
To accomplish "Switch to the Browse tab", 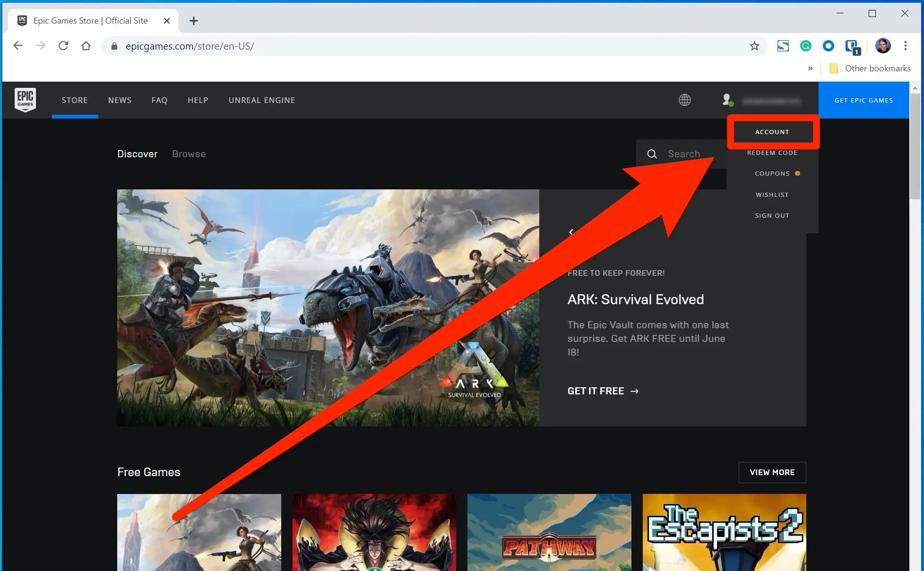I will coord(189,154).
